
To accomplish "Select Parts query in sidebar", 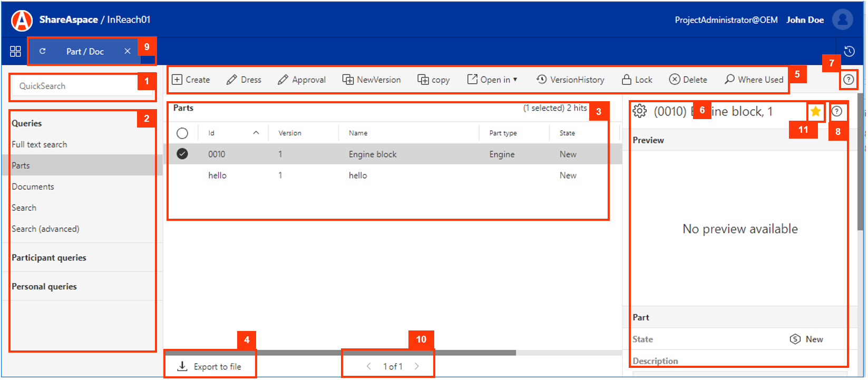I will tap(82, 165).
